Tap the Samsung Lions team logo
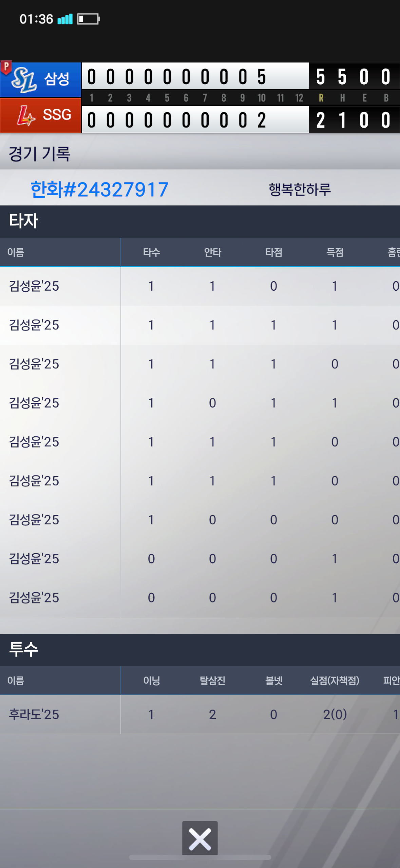The height and width of the screenshot is (868, 400). (24, 80)
